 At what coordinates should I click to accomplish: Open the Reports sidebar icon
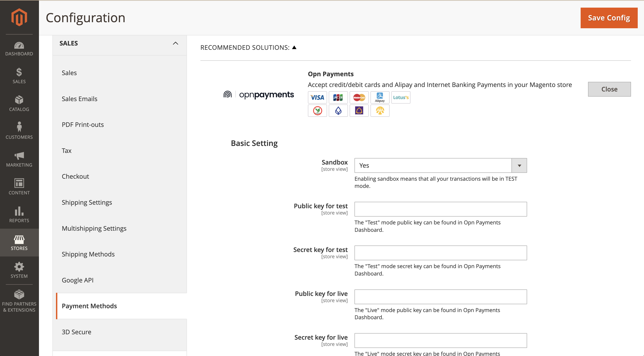point(19,215)
